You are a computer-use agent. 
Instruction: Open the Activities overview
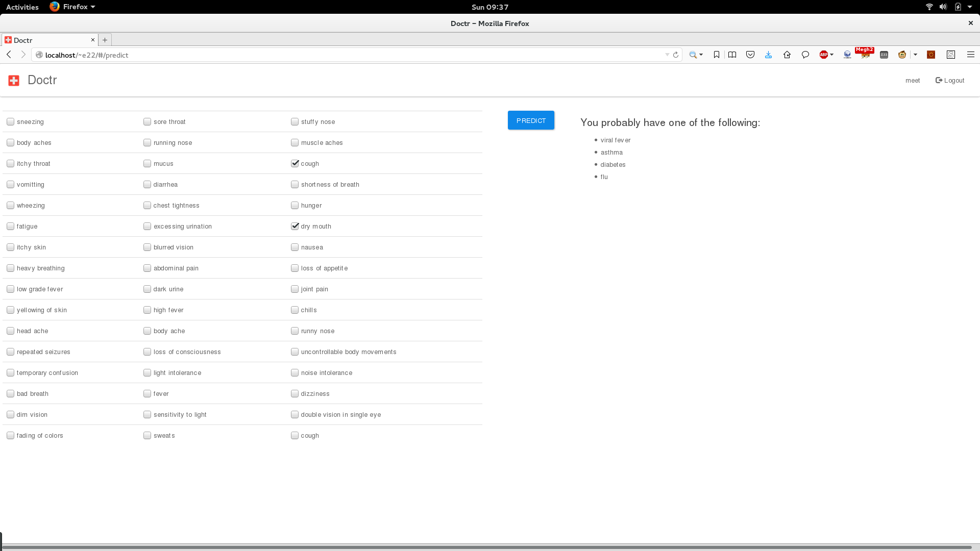(22, 7)
